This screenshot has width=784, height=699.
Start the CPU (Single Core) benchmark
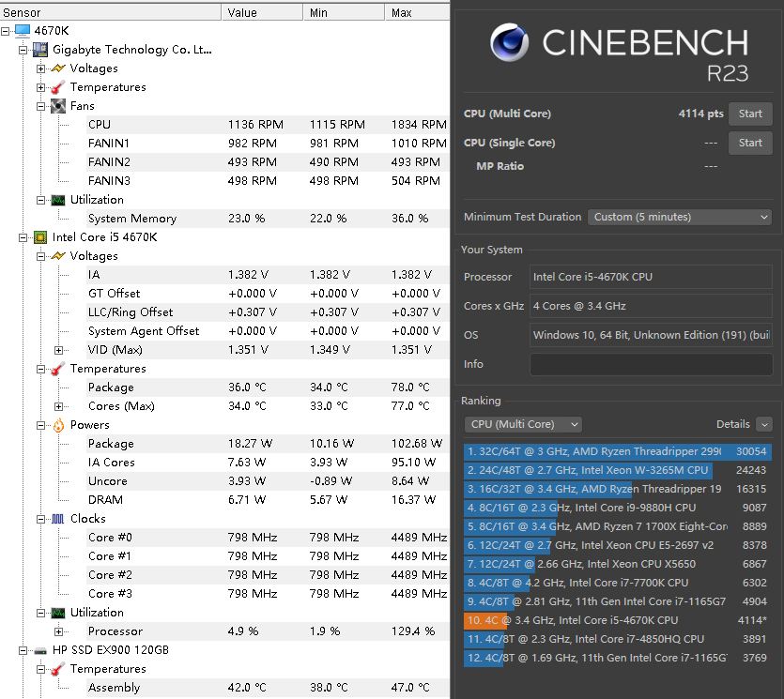(750, 143)
